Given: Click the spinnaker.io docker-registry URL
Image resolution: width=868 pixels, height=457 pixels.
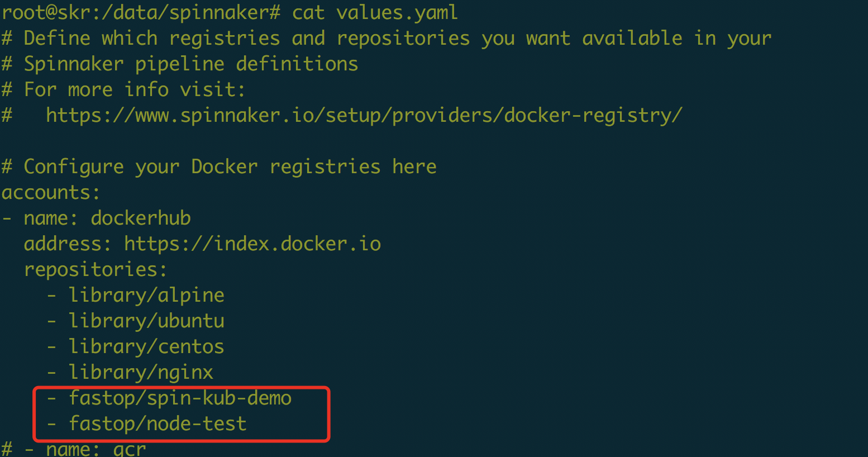Looking at the screenshot, I should tap(364, 116).
